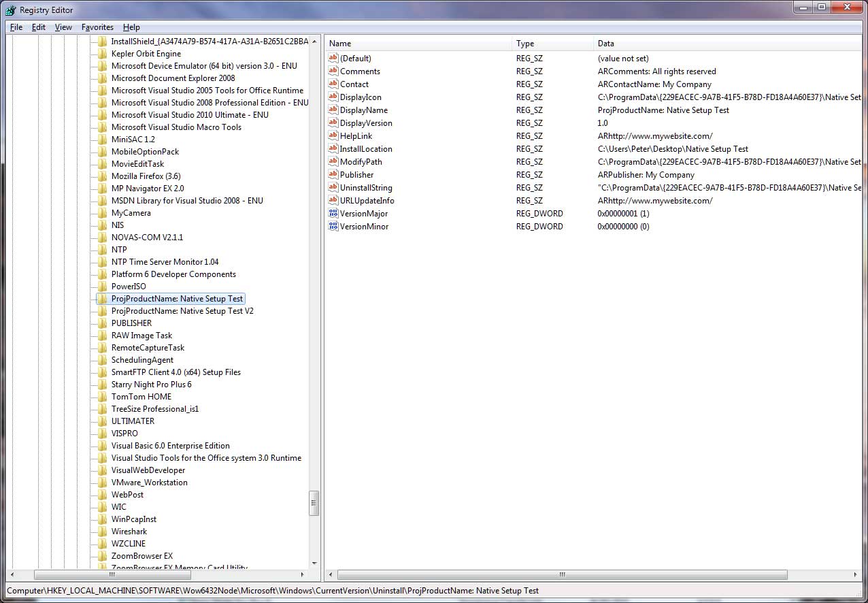Click the folder icon beside MobileOptionPack
Screen dimensions: 868x603
[x=102, y=152]
